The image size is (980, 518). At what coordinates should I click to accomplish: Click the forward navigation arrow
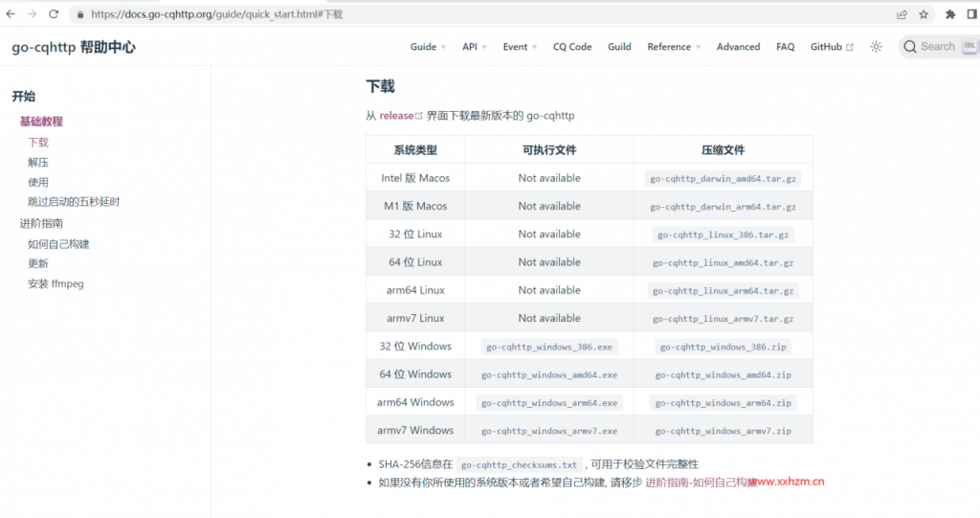32,14
